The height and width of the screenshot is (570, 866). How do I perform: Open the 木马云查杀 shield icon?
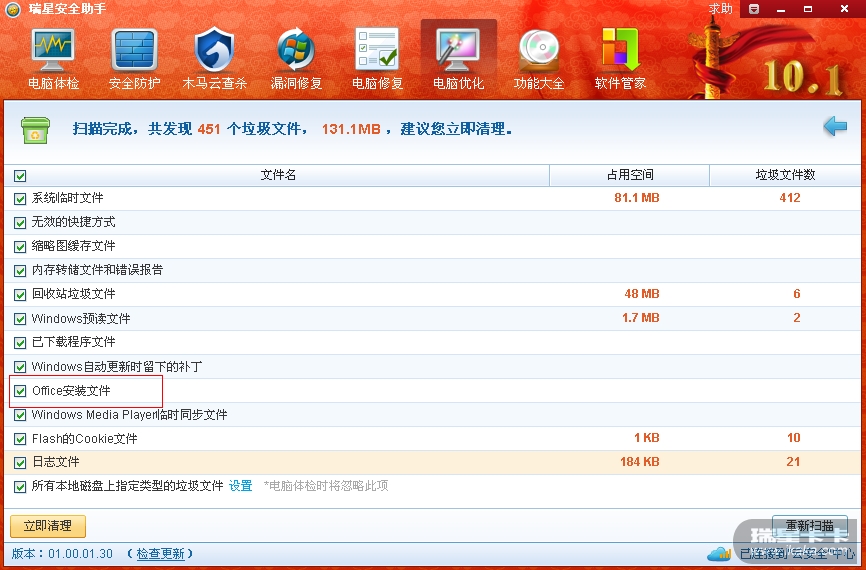[215, 50]
